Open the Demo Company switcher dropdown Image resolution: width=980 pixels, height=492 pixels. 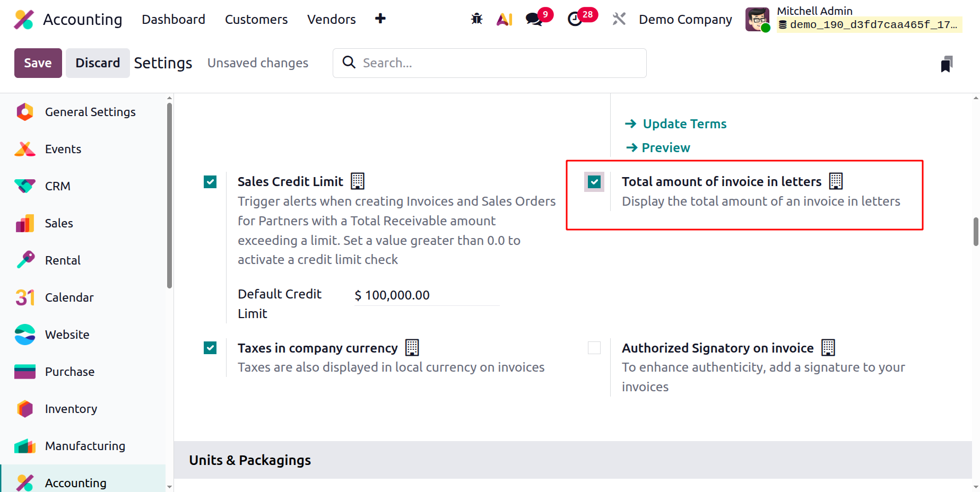pyautogui.click(x=685, y=19)
